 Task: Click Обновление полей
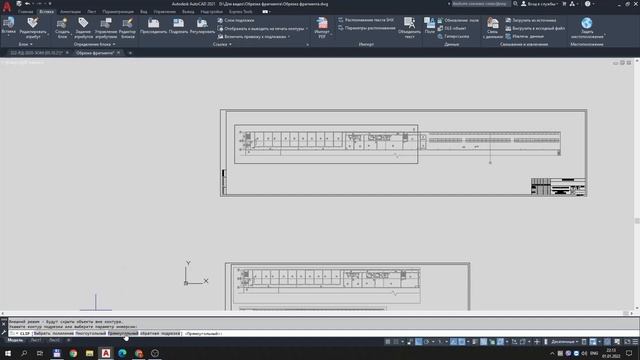point(458,20)
